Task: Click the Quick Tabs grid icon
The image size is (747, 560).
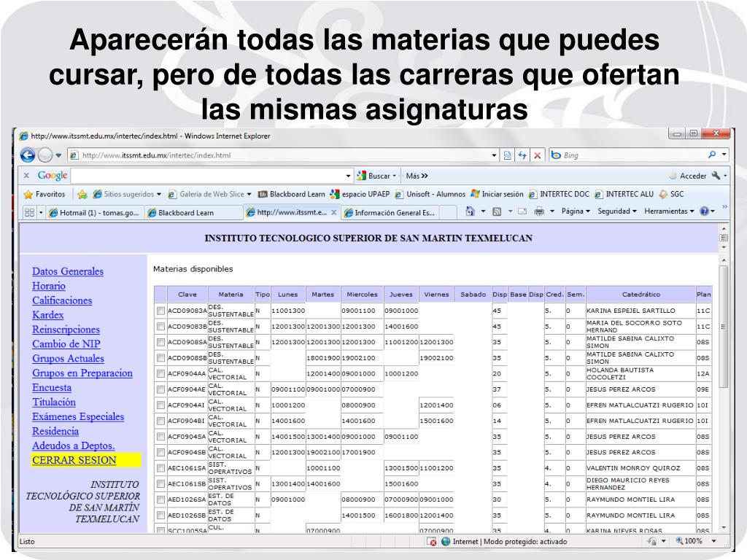Action: pyautogui.click(x=29, y=212)
